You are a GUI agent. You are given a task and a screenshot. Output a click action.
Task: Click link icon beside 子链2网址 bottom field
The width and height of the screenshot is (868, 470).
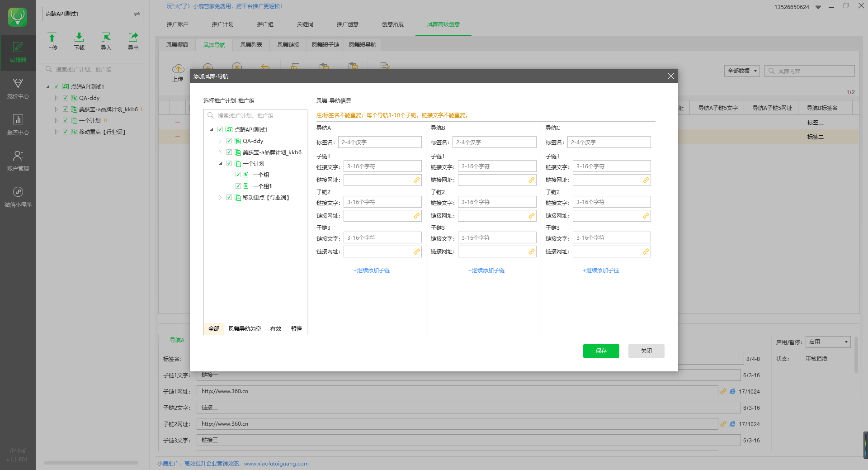tap(723, 424)
